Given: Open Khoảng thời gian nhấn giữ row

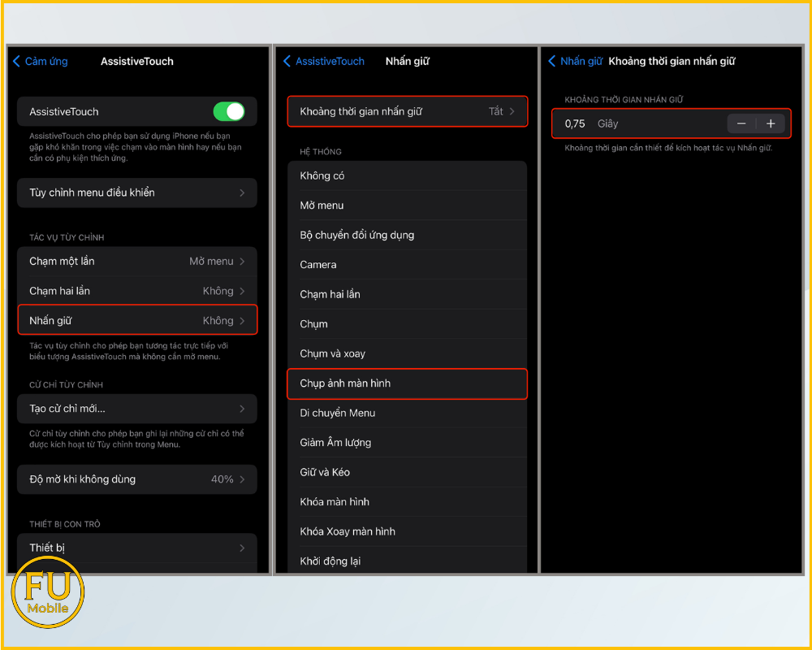Looking at the screenshot, I should pyautogui.click(x=407, y=111).
